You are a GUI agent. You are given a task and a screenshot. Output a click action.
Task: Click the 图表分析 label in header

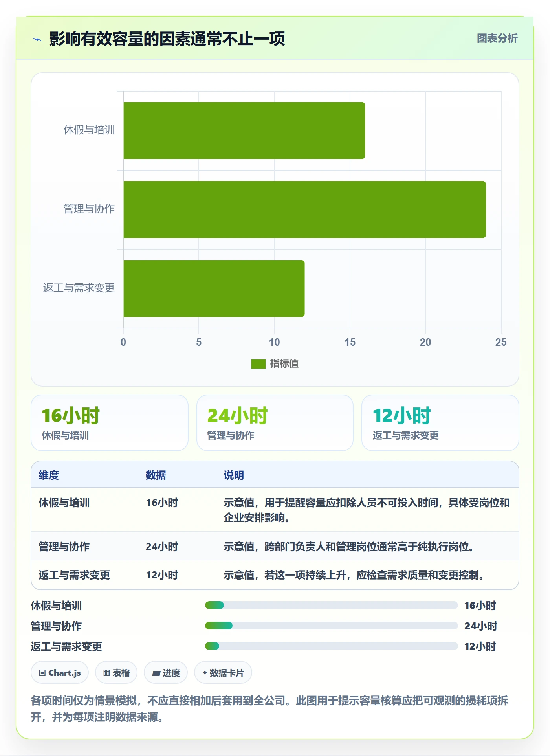(497, 39)
